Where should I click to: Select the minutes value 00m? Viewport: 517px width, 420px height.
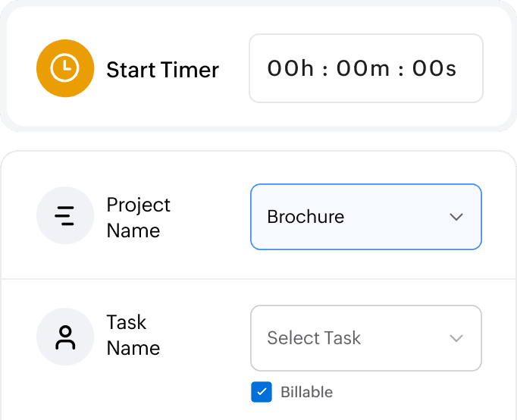coord(363,69)
